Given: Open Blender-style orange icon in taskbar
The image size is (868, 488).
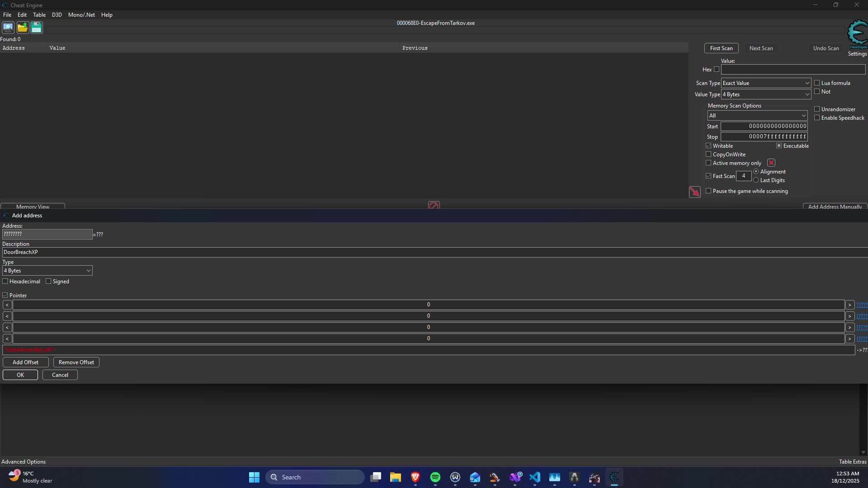Looking at the screenshot, I should point(495,477).
